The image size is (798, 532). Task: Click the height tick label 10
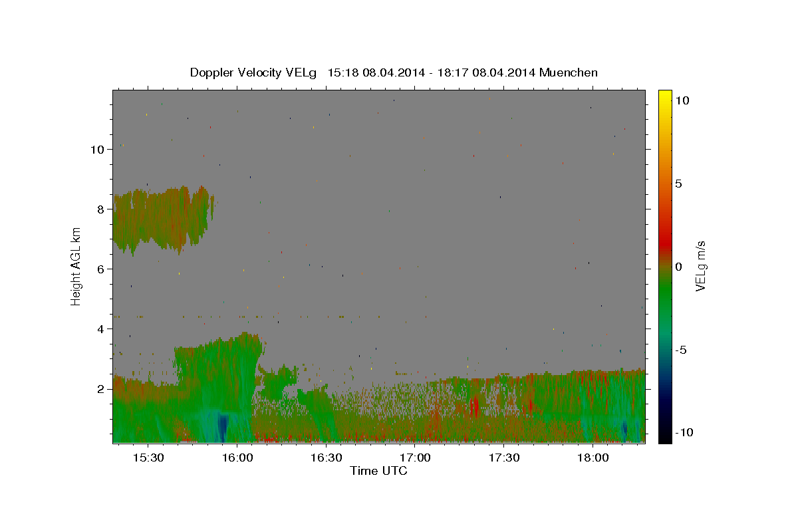[x=98, y=149]
